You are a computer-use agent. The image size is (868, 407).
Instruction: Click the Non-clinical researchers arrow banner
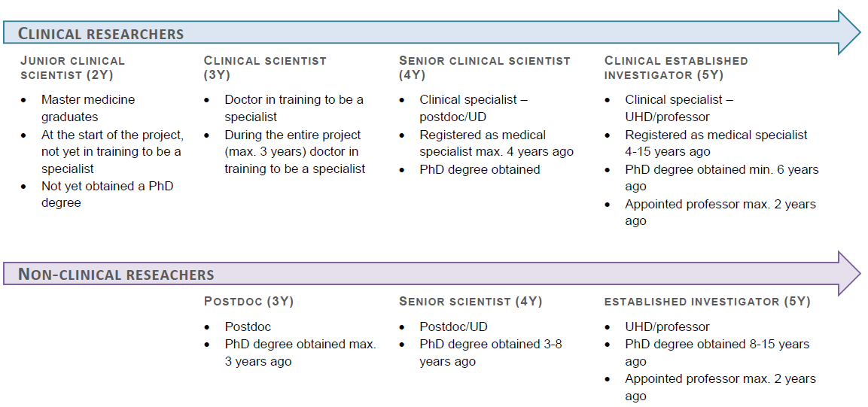pyautogui.click(x=432, y=274)
